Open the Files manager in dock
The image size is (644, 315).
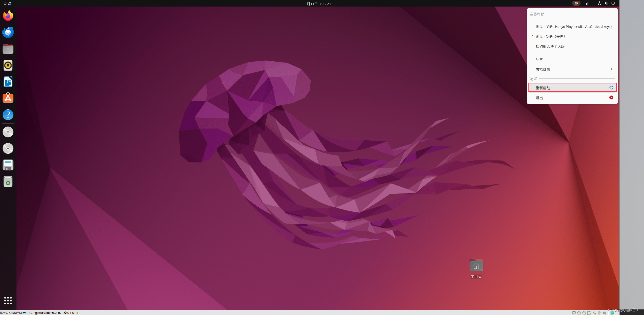(x=8, y=49)
